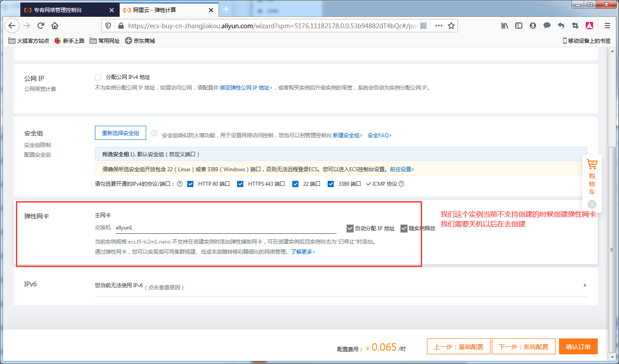Open the Firefox hamburger menu
This screenshot has width=619, height=364.
(608, 26)
